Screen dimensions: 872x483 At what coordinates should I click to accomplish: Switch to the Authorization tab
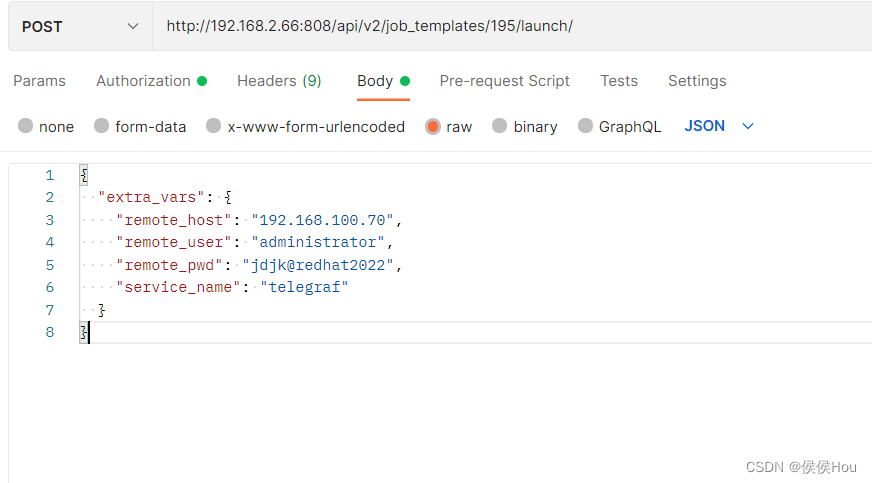[x=151, y=81]
